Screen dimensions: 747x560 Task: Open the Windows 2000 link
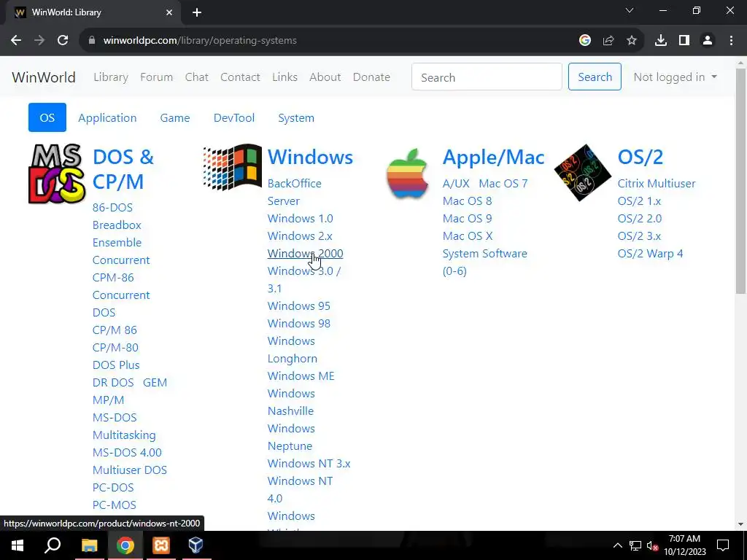click(305, 253)
